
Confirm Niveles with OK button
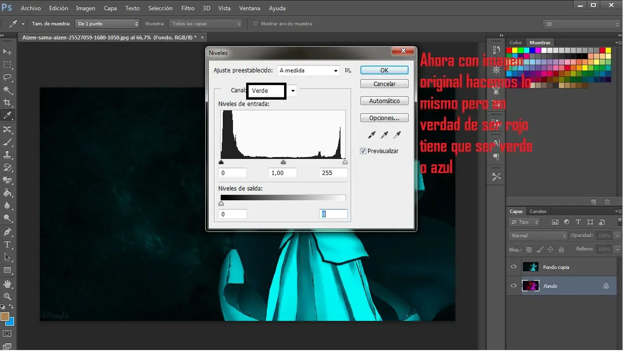point(384,70)
